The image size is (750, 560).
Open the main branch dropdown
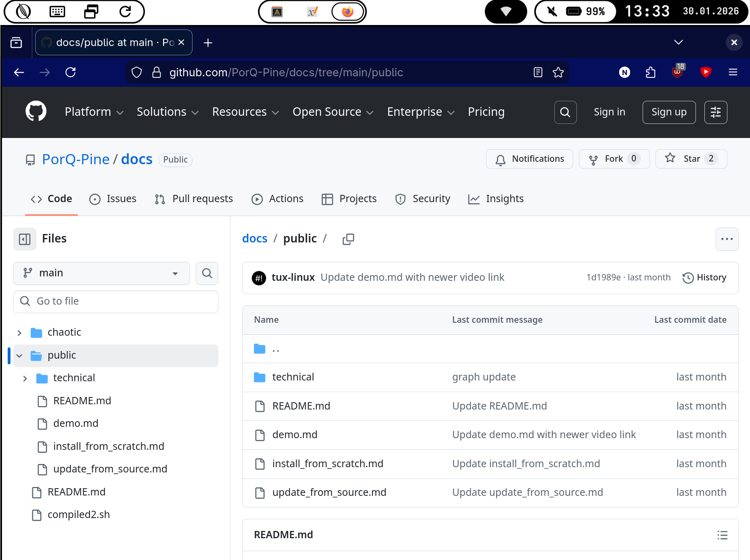pyautogui.click(x=101, y=273)
